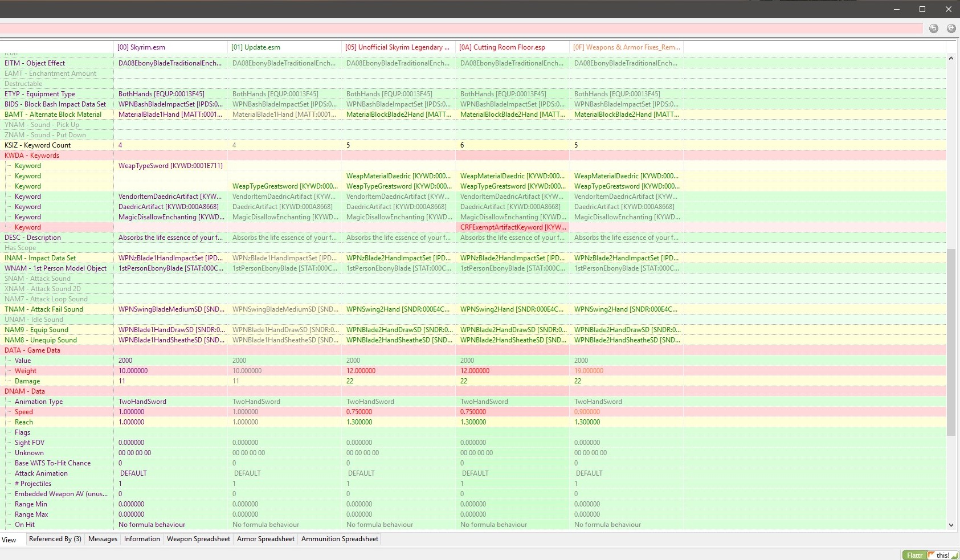Click the CRFExemptArtifactKeyword cell
The height and width of the screenshot is (560, 960).
tap(513, 227)
